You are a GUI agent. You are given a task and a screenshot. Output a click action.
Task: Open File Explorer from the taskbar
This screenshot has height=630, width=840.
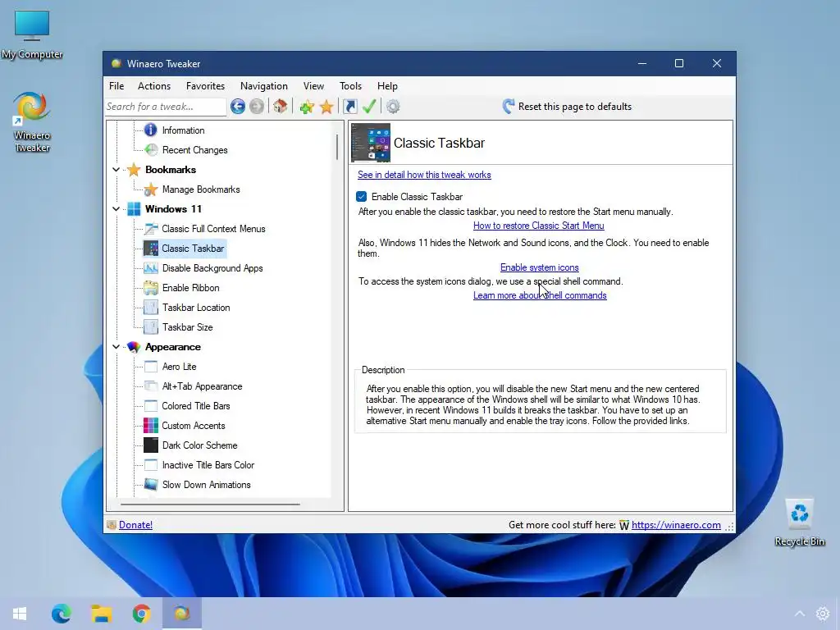pyautogui.click(x=101, y=614)
